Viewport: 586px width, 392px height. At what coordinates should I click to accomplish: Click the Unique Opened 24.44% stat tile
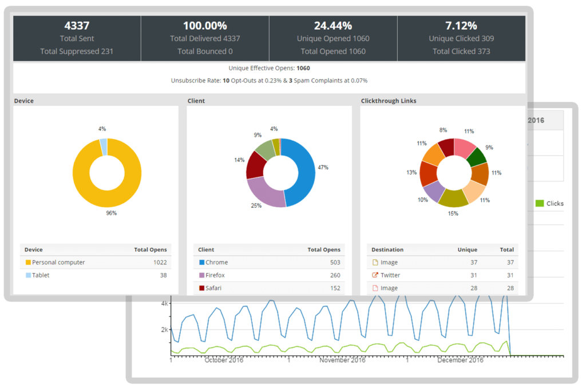point(333,38)
